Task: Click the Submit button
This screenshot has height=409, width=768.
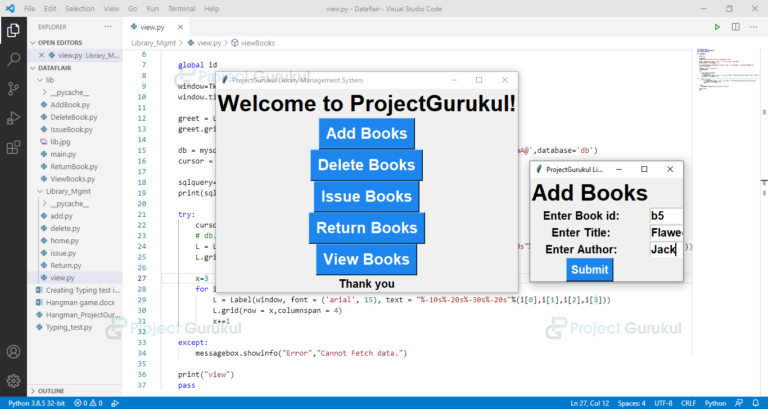Action: click(589, 269)
